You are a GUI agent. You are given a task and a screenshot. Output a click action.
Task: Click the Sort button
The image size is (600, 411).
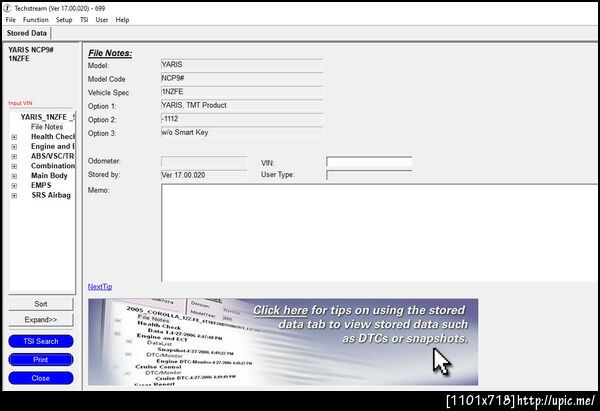[41, 304]
